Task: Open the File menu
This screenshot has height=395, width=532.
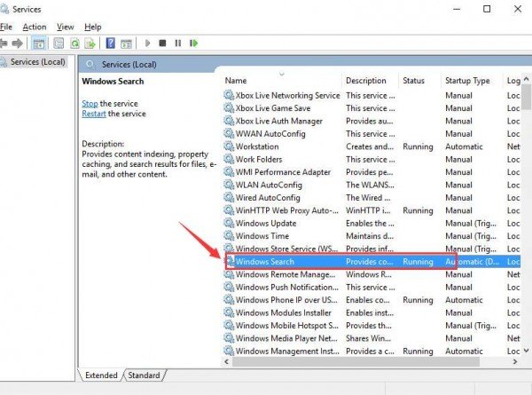Action: [x=6, y=27]
